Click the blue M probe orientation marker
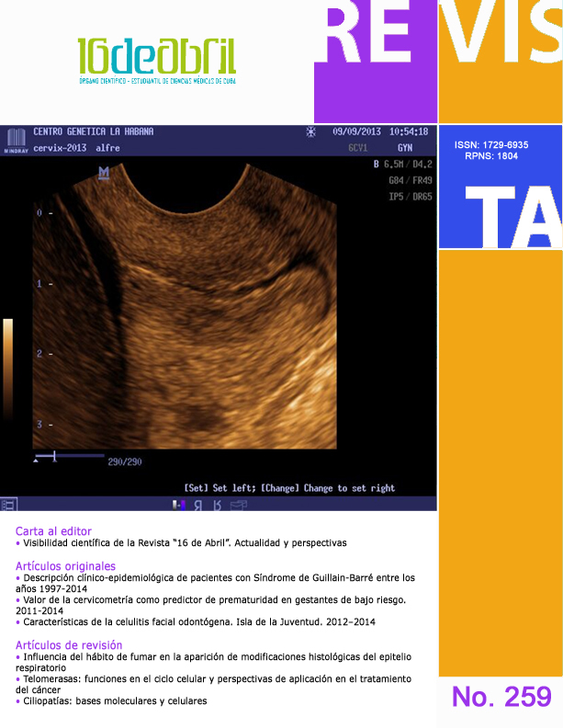 tap(104, 172)
